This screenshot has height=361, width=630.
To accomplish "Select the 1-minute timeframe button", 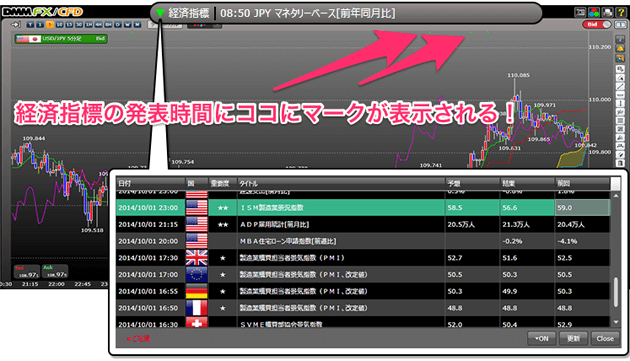I will click(x=40, y=25).
